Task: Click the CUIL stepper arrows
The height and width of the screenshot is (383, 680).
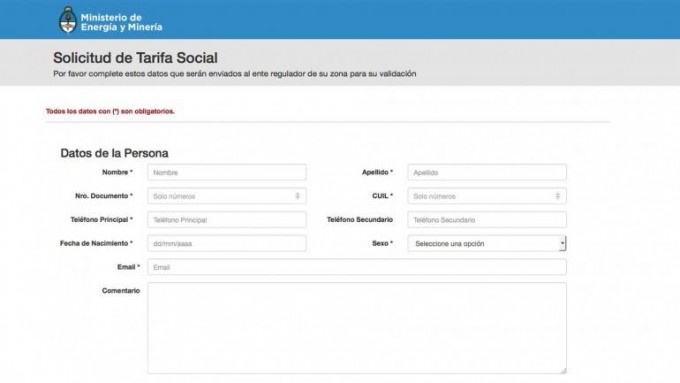Action: (558, 196)
